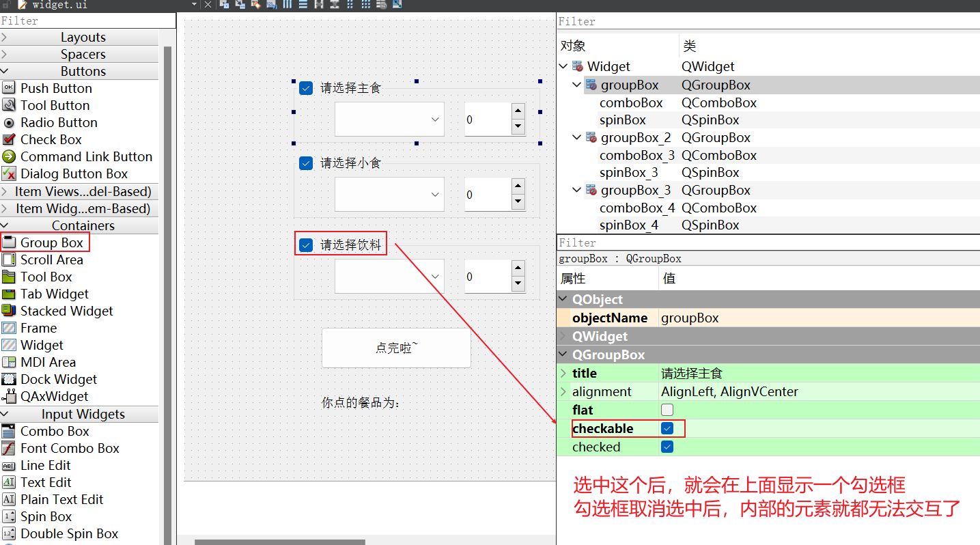Screen dimensions: 980x545
Task: Pick the Check Box widget icon
Action: 9,139
